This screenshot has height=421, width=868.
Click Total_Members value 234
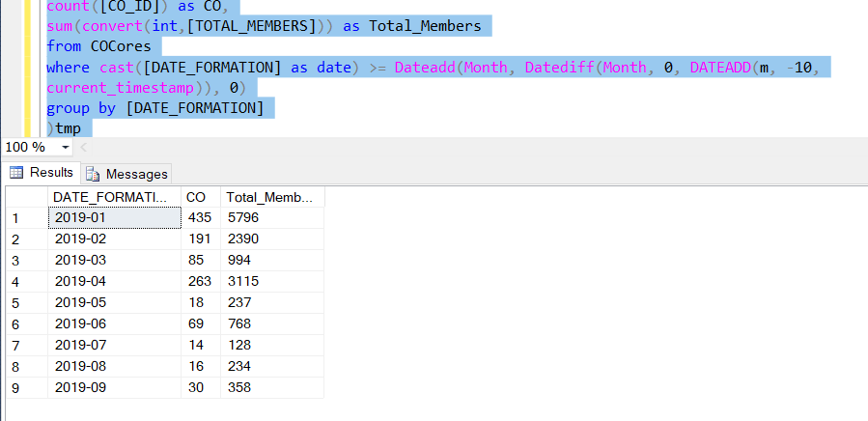(x=272, y=366)
